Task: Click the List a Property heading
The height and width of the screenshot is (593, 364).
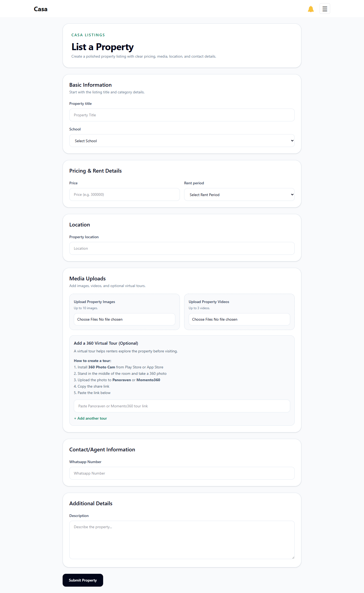Action: click(103, 47)
